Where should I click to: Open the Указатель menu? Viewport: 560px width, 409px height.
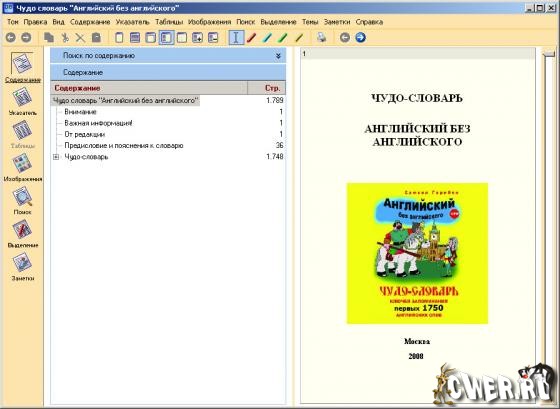[x=132, y=22]
